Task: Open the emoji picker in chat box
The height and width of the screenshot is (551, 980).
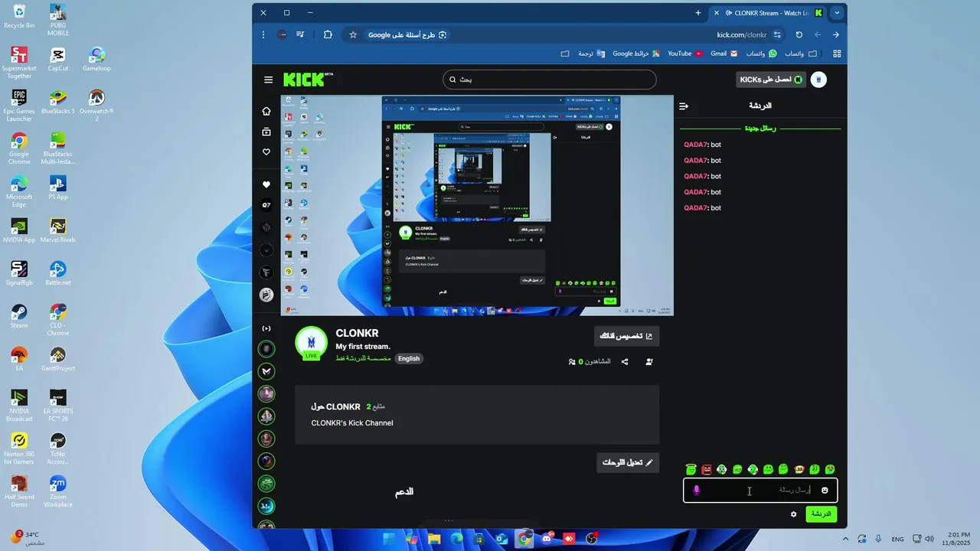Action: coord(825,491)
